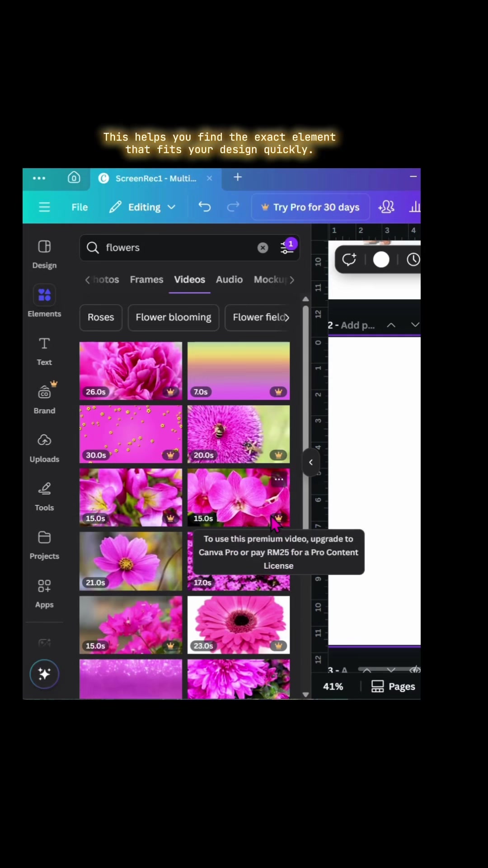This screenshot has width=488, height=868.
Task: Open the hamburger main menu
Action: (44, 207)
